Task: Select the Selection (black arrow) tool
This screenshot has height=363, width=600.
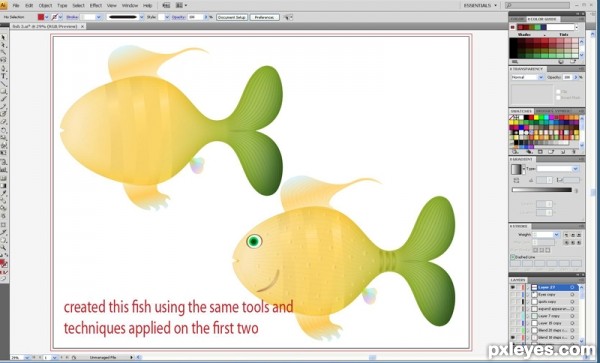Action: pyautogui.click(x=3, y=37)
